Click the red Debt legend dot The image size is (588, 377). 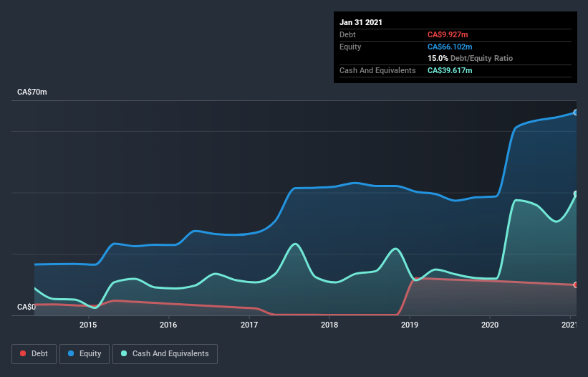tap(23, 353)
